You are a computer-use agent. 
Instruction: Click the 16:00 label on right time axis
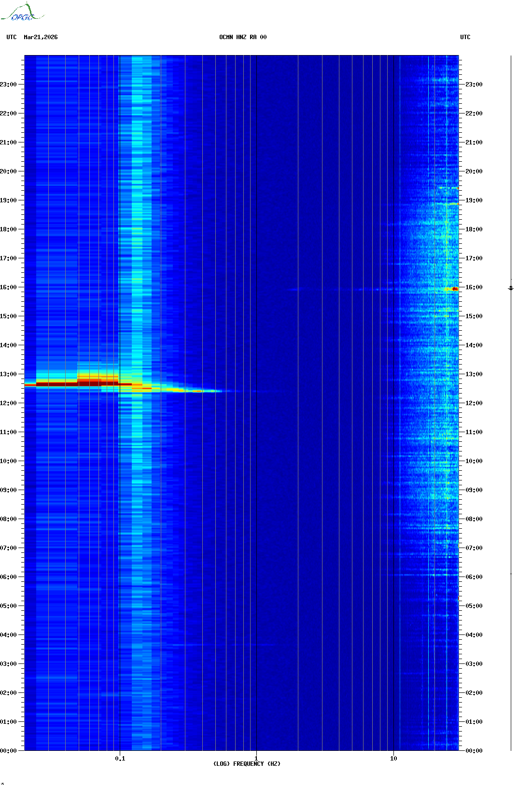click(474, 287)
